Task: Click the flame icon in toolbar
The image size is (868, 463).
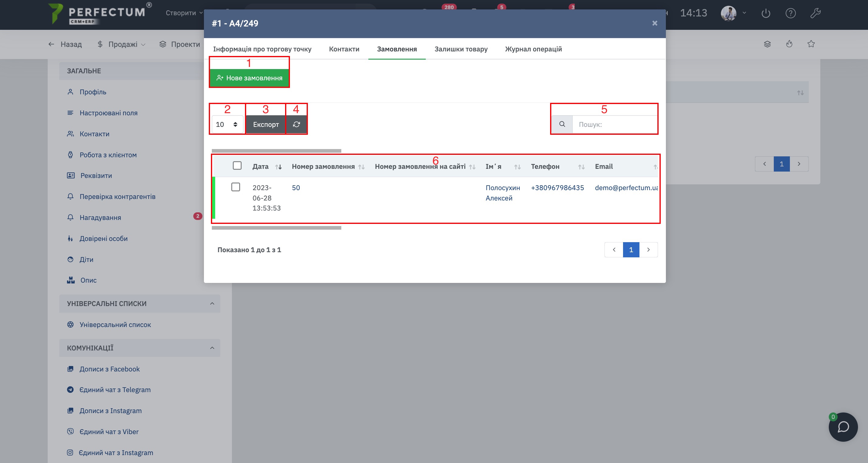Action: tap(789, 44)
